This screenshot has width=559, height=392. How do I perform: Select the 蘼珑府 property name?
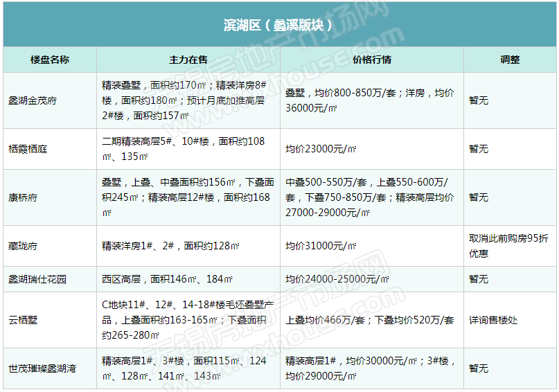click(23, 246)
